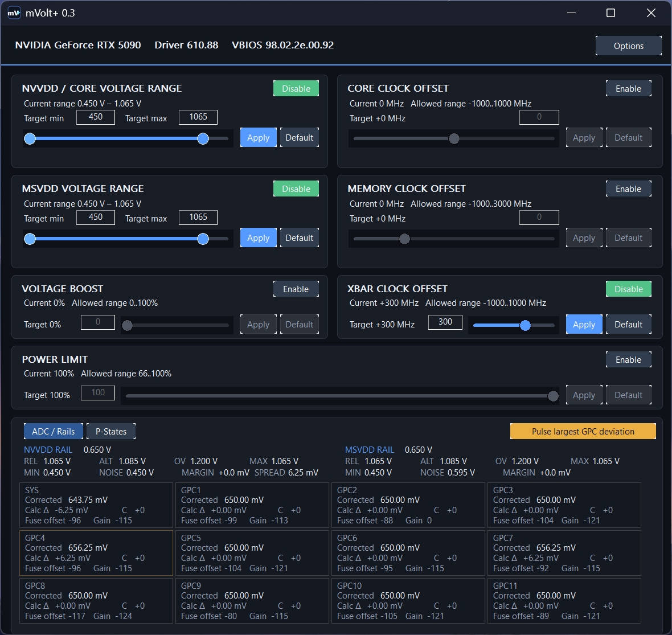Screen dimensions: 672x635
Task: Reset XBAR clock offset to Default
Action: pos(628,324)
